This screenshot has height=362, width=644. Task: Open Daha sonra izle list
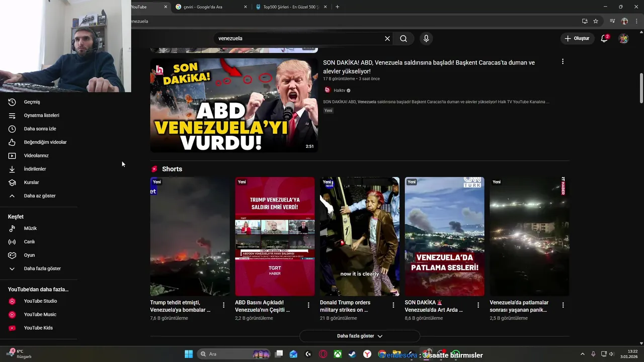[40, 129]
